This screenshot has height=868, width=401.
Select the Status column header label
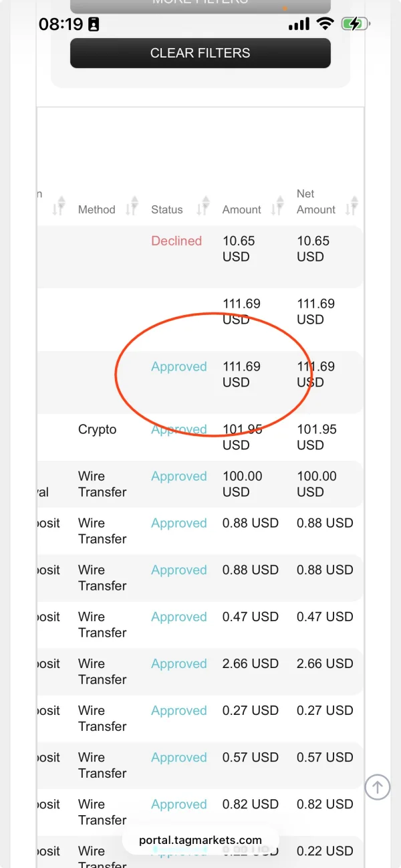pyautogui.click(x=167, y=209)
